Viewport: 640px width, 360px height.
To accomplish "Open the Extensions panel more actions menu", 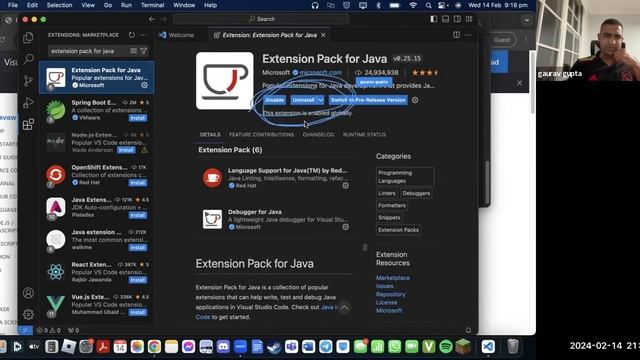I will (x=143, y=35).
